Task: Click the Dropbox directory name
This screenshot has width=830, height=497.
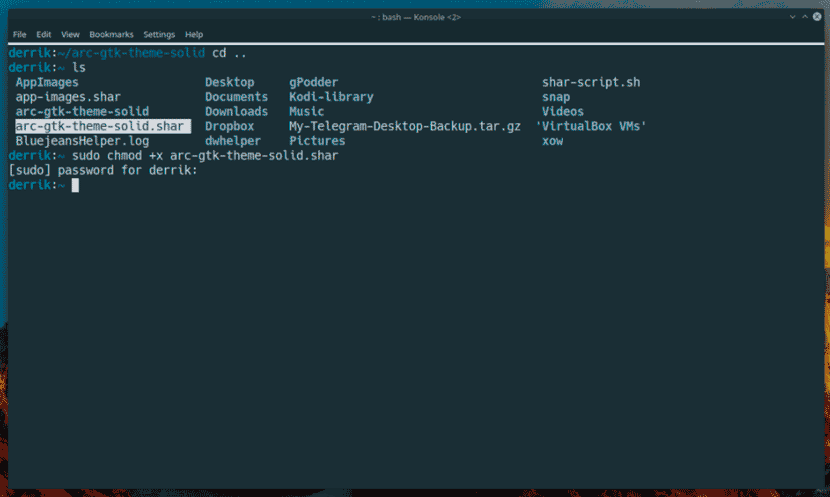Action: tap(230, 127)
